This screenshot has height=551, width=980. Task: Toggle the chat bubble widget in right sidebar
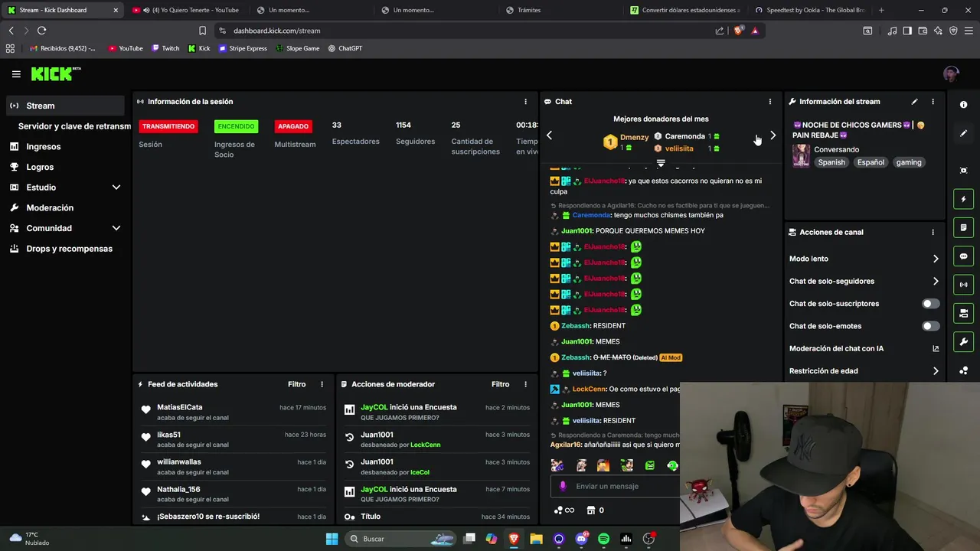964,256
